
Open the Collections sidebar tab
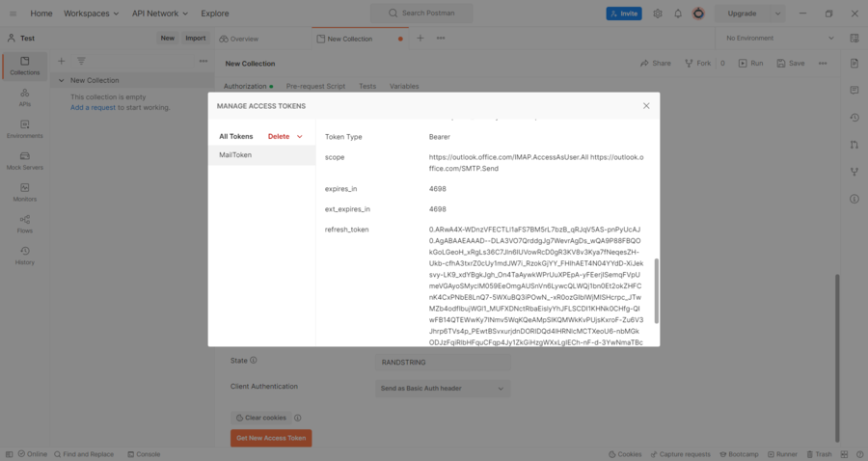pyautogui.click(x=25, y=66)
